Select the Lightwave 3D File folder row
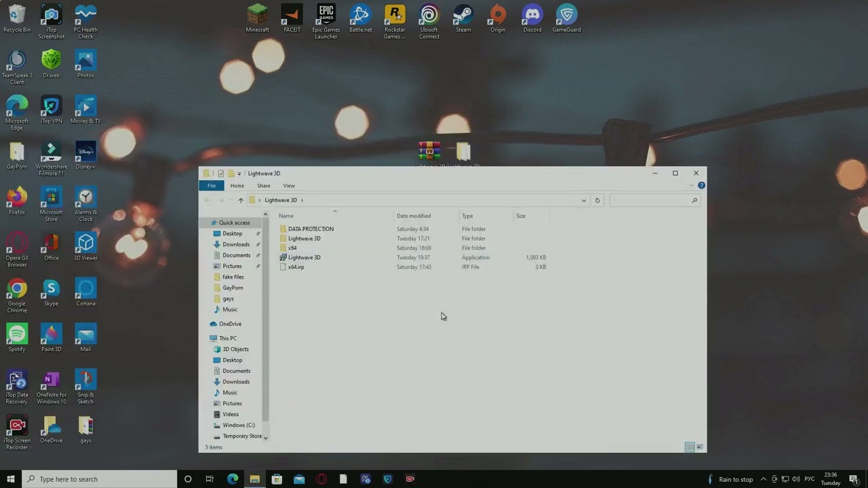 click(413, 239)
